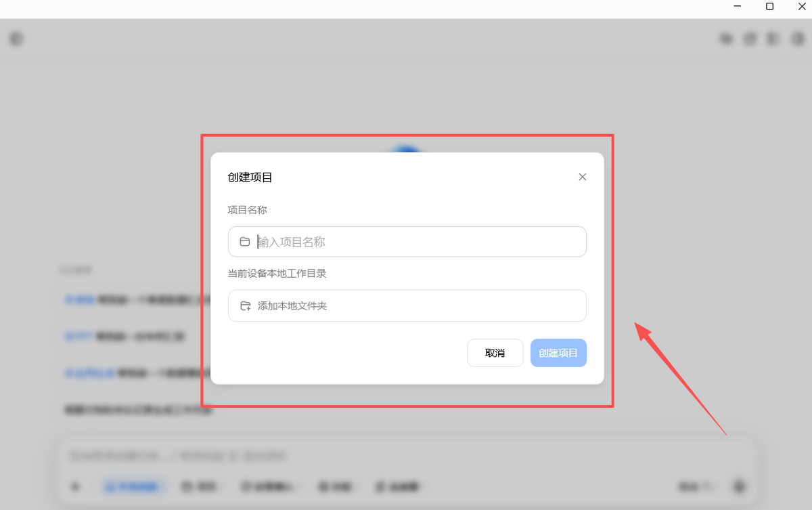
Task: Close the 创建项目 dialog with the X
Action: (x=582, y=177)
